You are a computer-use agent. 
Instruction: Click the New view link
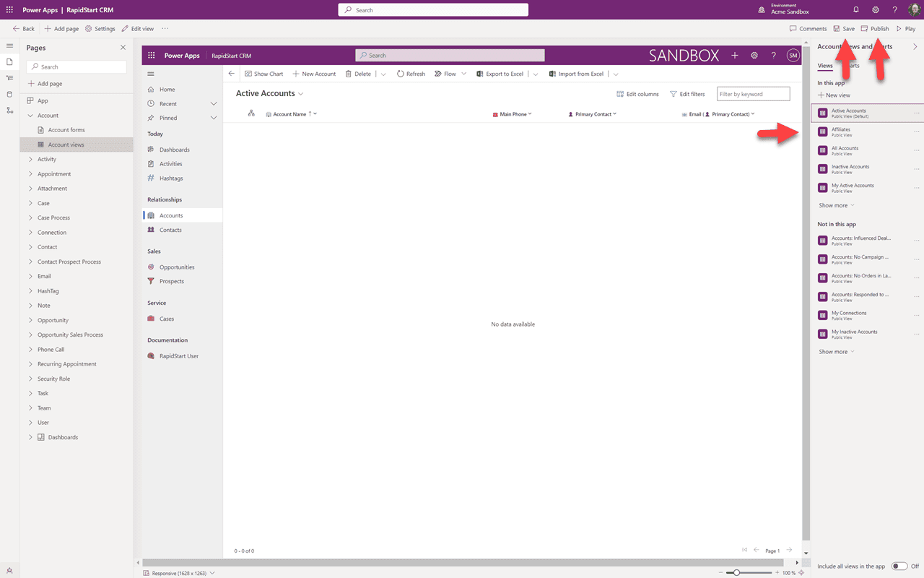coord(834,95)
